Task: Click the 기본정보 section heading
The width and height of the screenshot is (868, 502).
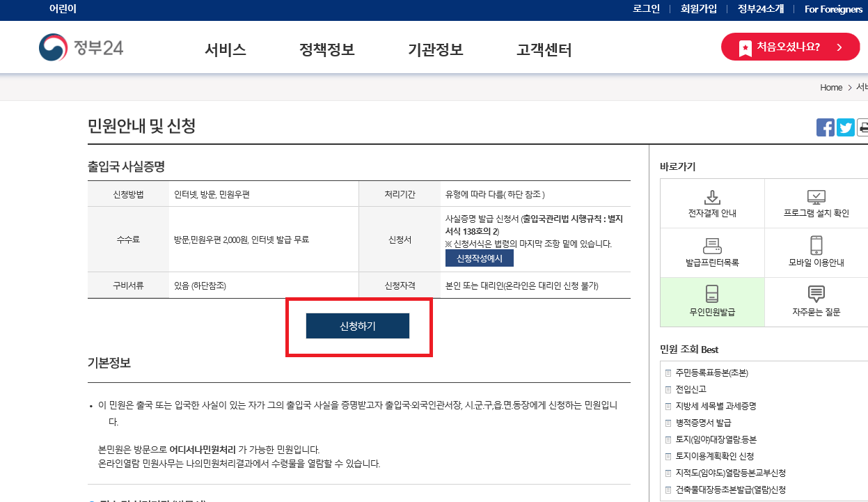Action: (x=109, y=363)
